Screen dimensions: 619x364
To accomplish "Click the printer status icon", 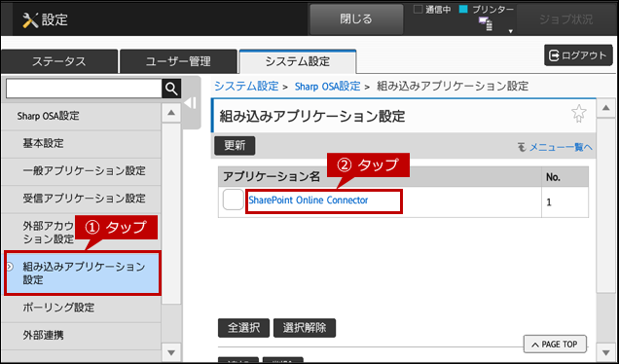I will (486, 23).
